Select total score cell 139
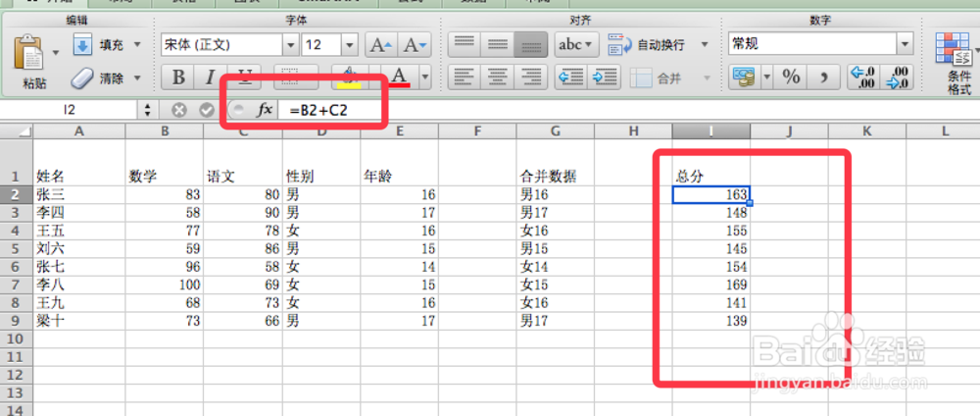This screenshot has width=980, height=416. 711,321
